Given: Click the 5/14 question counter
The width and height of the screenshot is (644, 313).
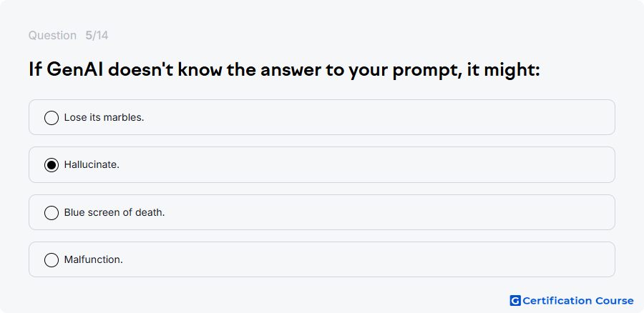Looking at the screenshot, I should (x=97, y=36).
